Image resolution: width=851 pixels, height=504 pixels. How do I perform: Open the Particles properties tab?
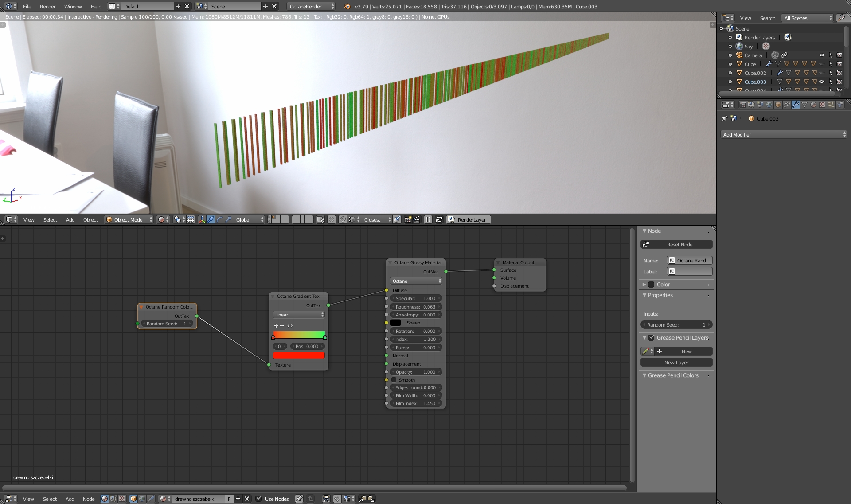831,105
